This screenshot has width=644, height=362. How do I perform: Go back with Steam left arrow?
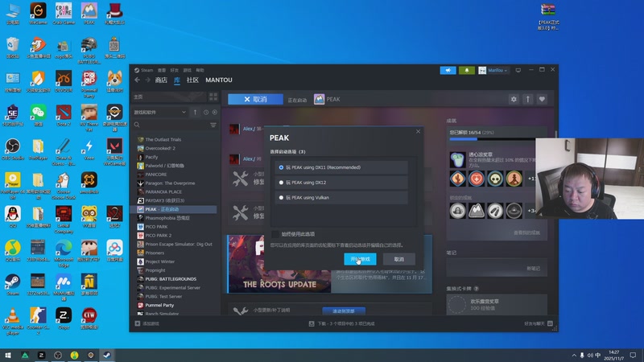tap(137, 80)
